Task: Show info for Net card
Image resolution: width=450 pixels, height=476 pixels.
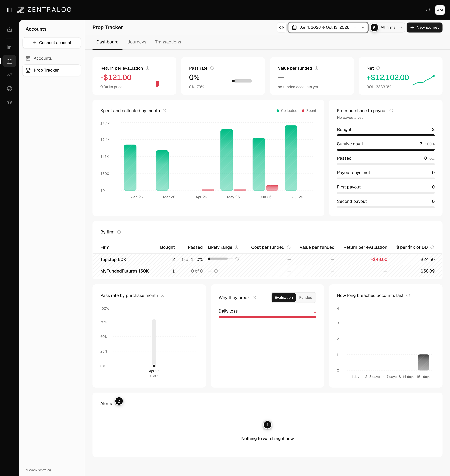Action: 378,68
